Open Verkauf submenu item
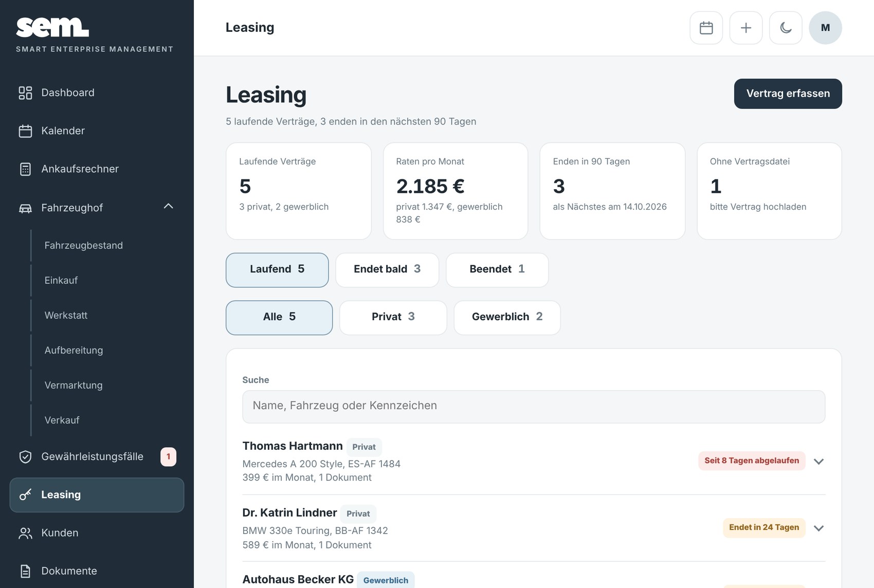 click(62, 420)
